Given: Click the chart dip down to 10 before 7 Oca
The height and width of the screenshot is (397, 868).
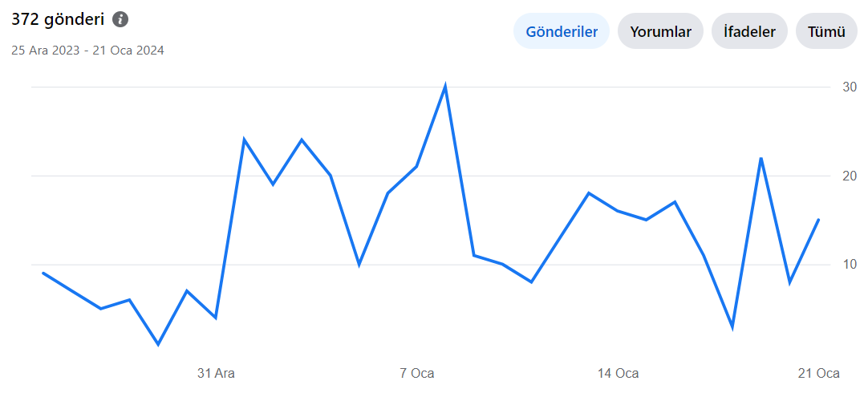Looking at the screenshot, I should point(359,265).
